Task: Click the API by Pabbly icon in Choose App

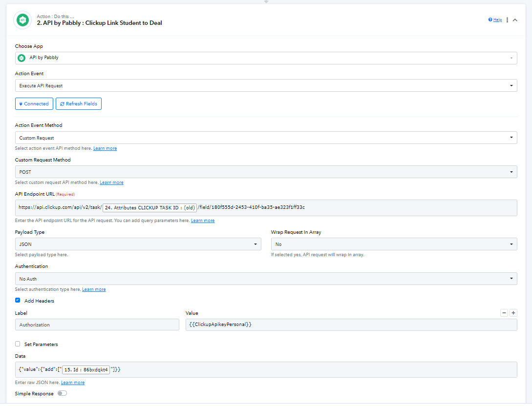Action: tap(21, 58)
